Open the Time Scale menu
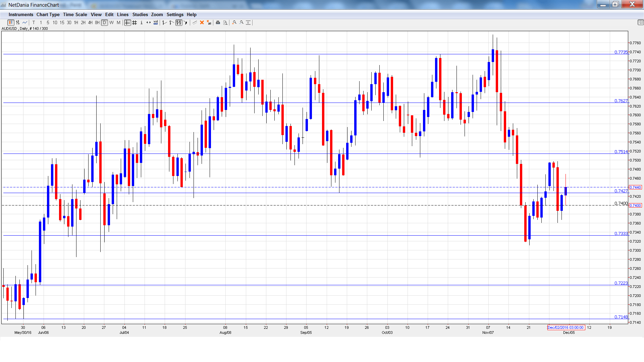The height and width of the screenshot is (362, 644). click(75, 14)
